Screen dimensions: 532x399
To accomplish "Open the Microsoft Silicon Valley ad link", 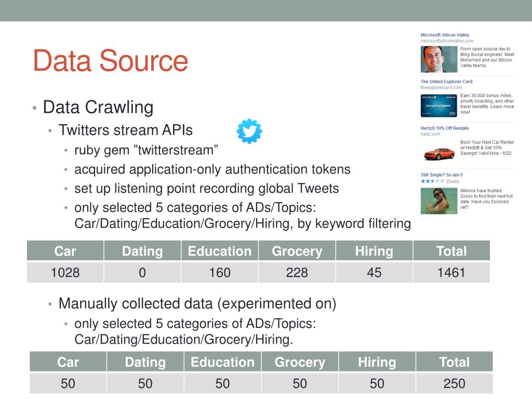I will (x=445, y=35).
